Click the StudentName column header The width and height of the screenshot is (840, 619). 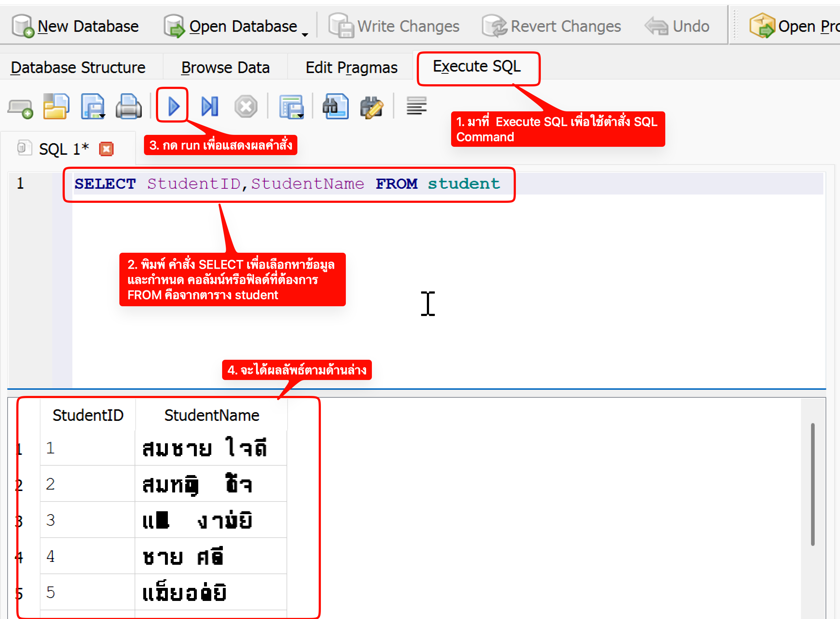[x=211, y=415]
